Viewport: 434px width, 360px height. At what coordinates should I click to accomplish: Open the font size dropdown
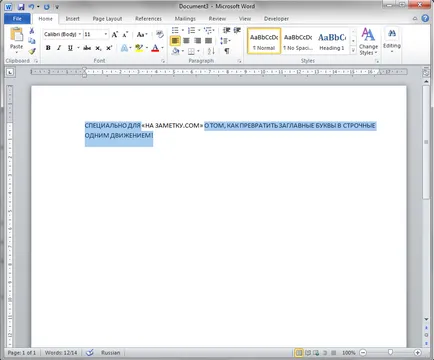point(106,34)
